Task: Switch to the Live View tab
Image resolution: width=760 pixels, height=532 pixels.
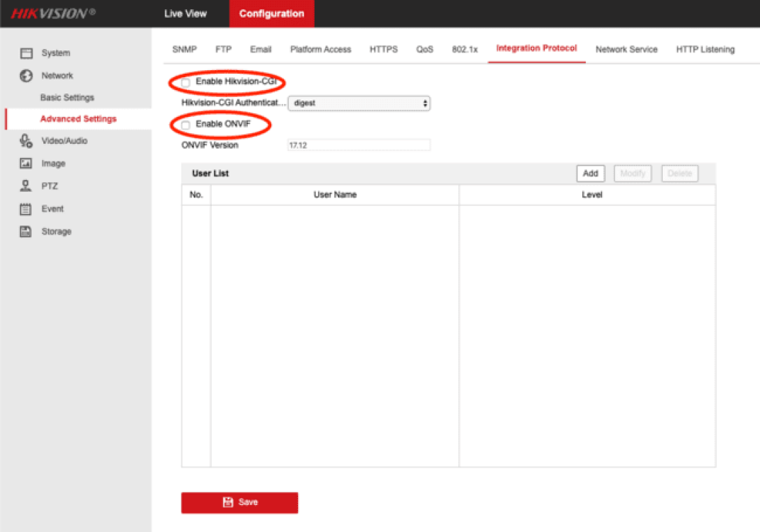Action: coord(186,14)
